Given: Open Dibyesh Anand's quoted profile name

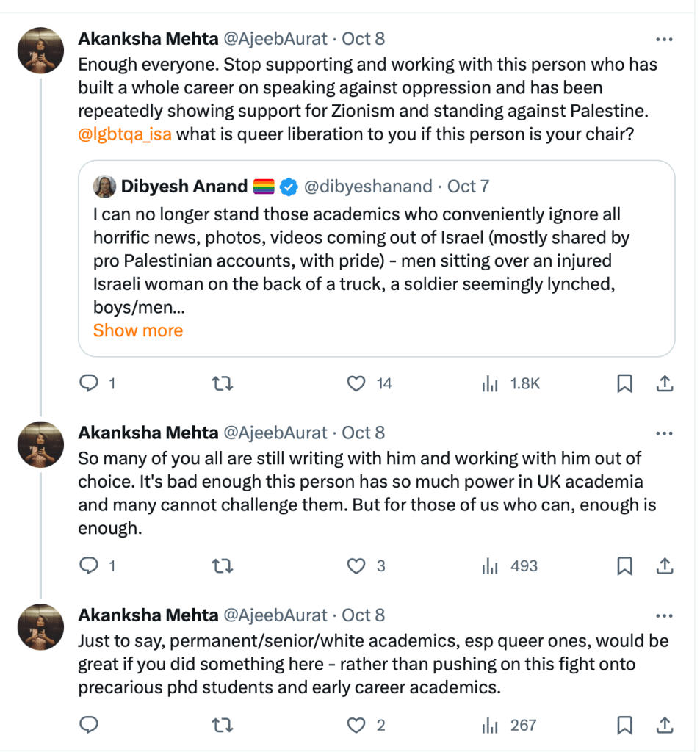Looking at the screenshot, I should (x=184, y=187).
